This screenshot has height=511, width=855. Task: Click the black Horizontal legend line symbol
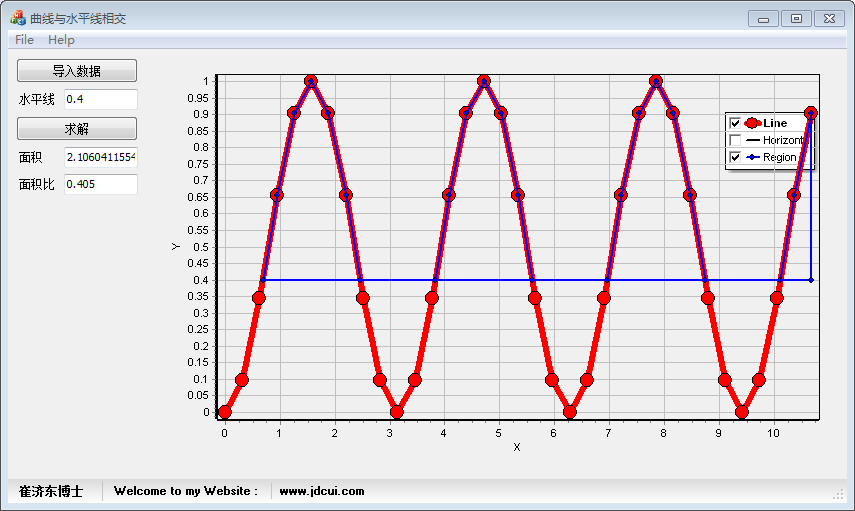click(x=753, y=140)
